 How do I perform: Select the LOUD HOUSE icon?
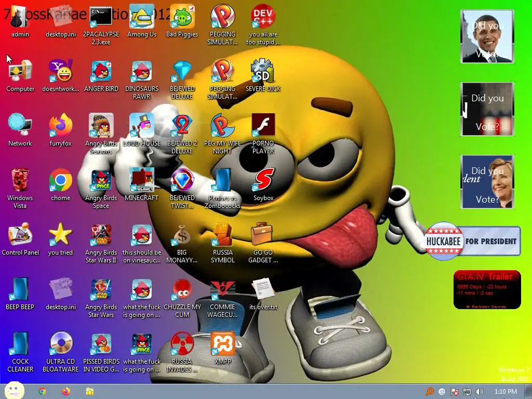click(141, 126)
